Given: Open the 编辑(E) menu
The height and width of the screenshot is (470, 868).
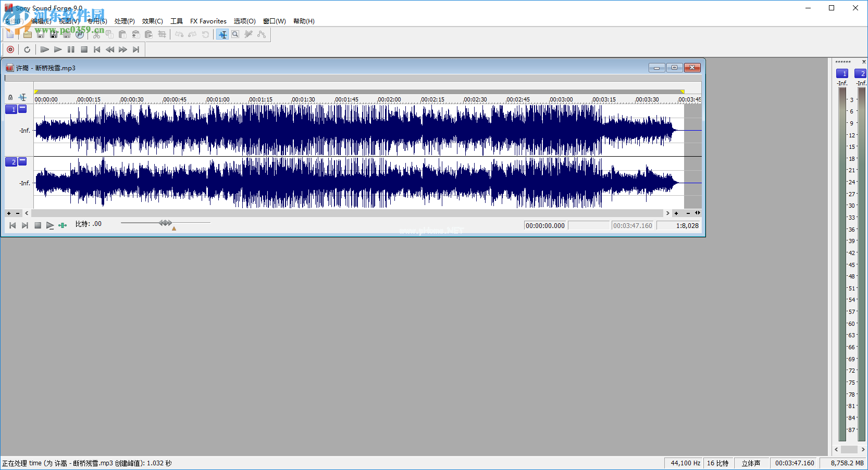Looking at the screenshot, I should coord(41,21).
